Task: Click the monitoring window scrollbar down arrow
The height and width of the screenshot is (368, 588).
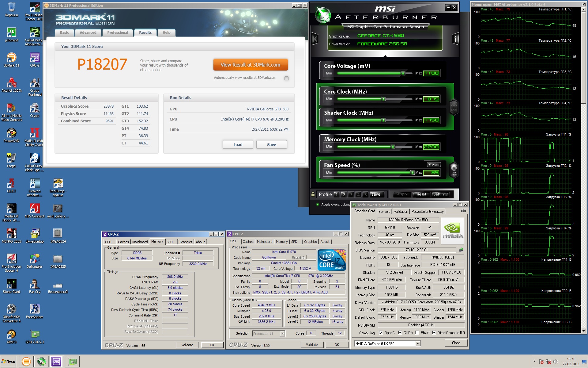Action: coord(583,331)
